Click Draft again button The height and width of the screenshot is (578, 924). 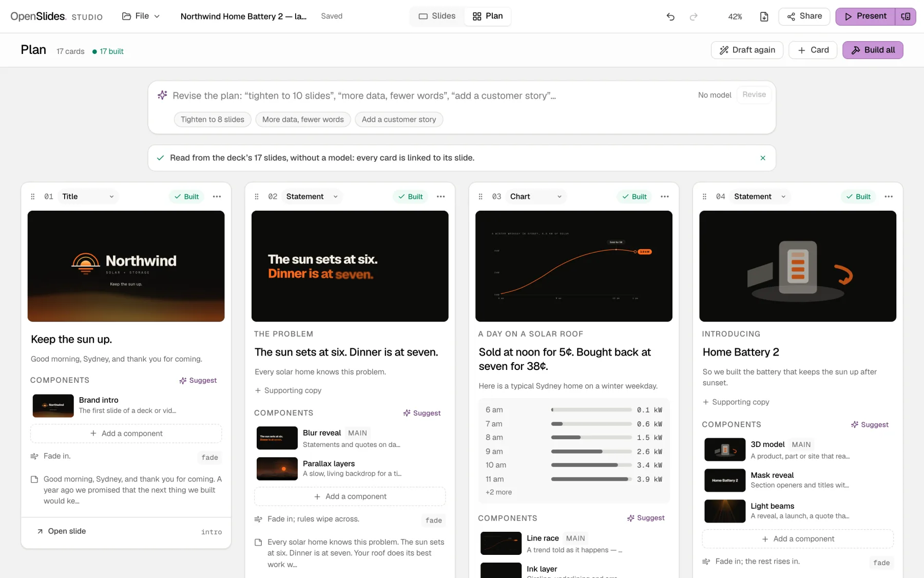coord(747,50)
